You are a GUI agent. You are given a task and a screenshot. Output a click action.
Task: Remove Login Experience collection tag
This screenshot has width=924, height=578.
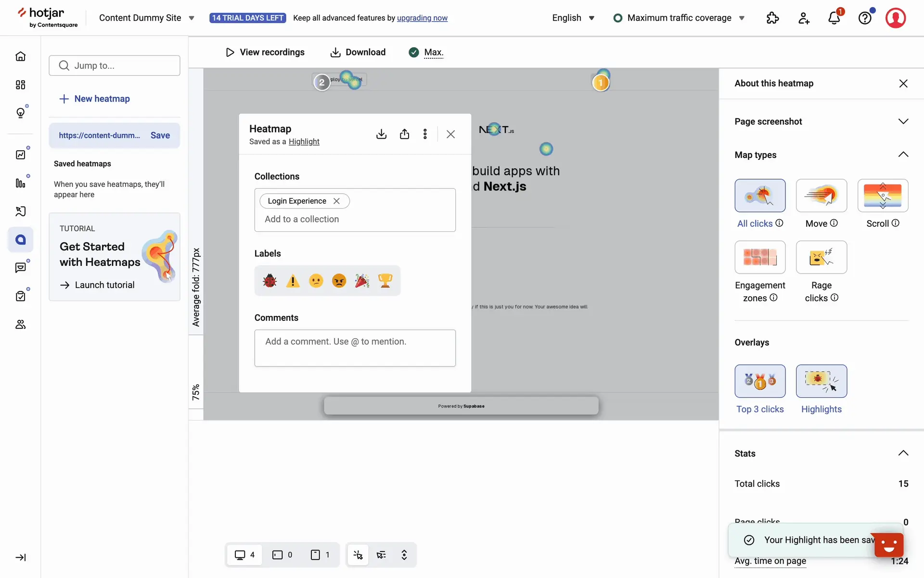pos(336,201)
